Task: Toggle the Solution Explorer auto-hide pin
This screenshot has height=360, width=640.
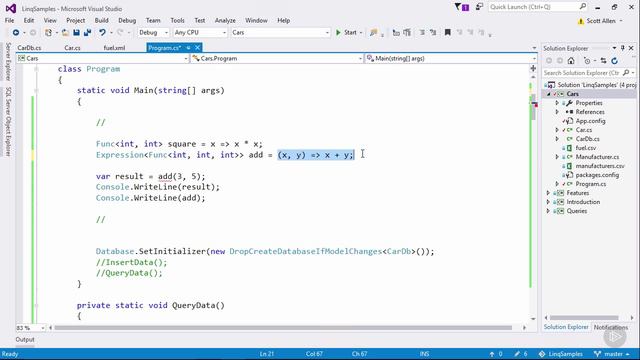Action: tap(622, 48)
